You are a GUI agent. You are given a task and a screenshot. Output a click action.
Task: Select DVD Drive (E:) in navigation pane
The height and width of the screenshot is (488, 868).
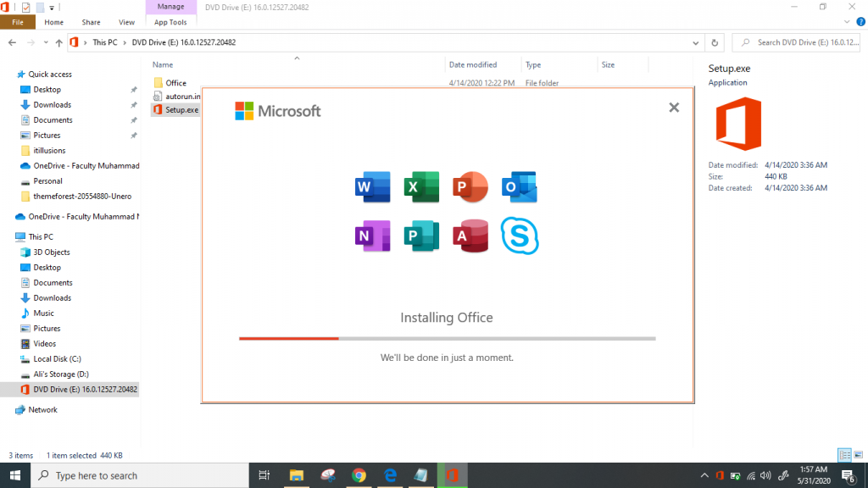click(x=70, y=390)
